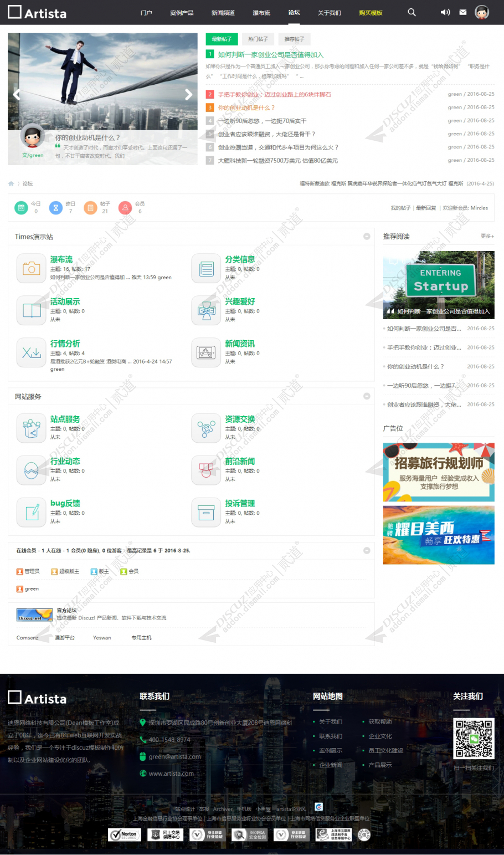Open the 资源交换 forum icon
Screen dimensions: 504x855
click(206, 428)
